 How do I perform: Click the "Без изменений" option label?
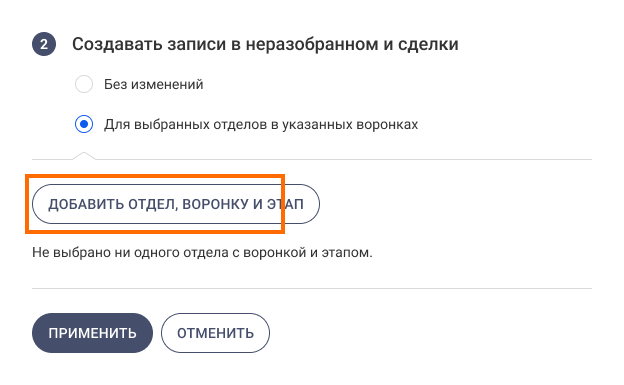point(154,84)
